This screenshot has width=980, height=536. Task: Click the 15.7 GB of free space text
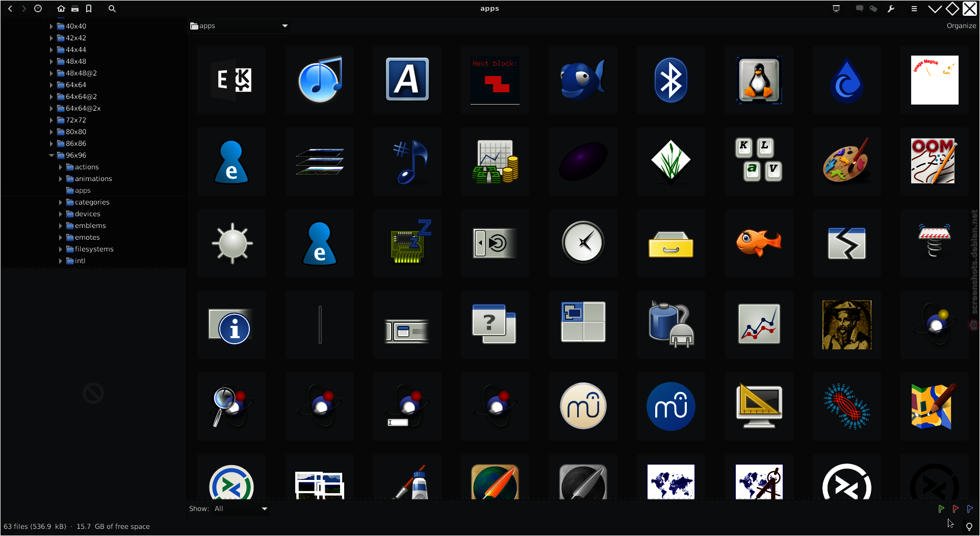click(113, 527)
